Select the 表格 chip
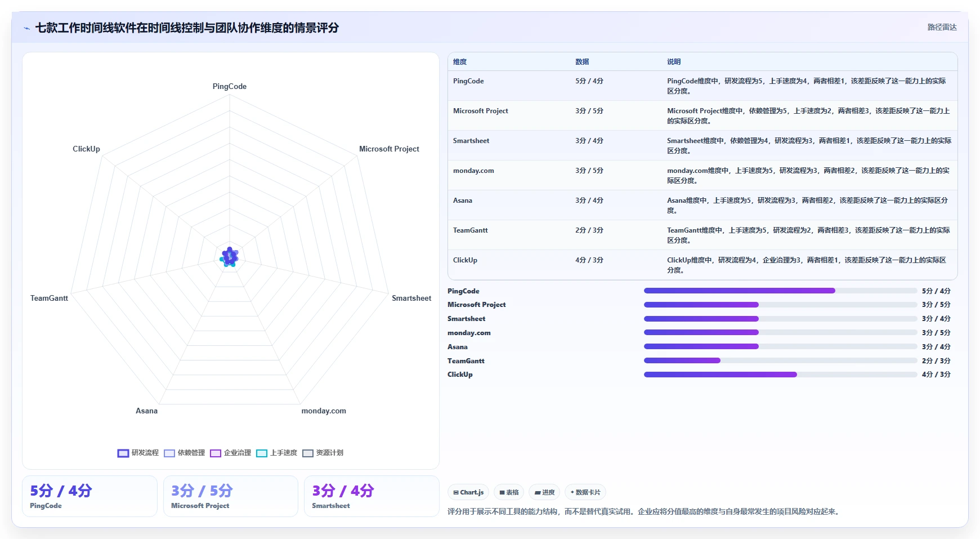This screenshot has height=539, width=980. coord(509,492)
